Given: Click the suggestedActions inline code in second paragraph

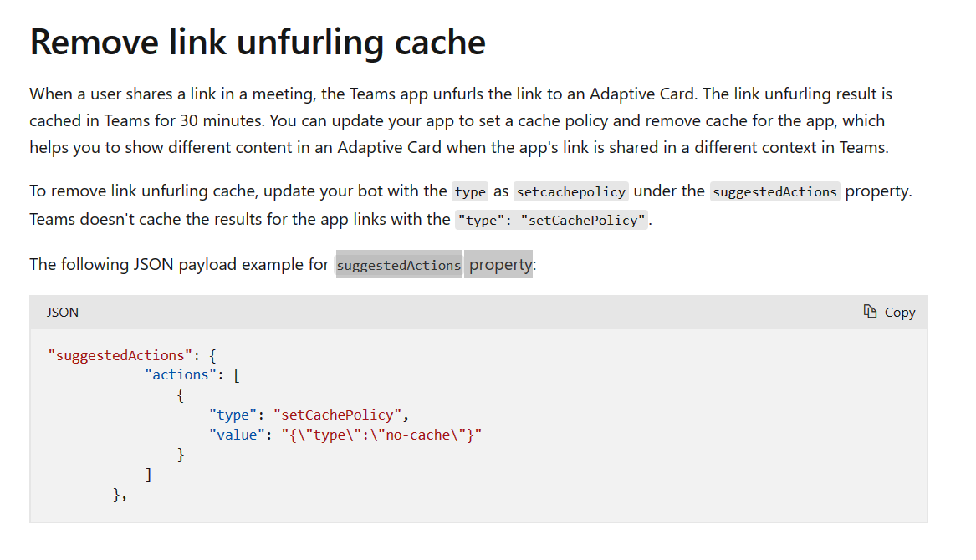Looking at the screenshot, I should [774, 191].
